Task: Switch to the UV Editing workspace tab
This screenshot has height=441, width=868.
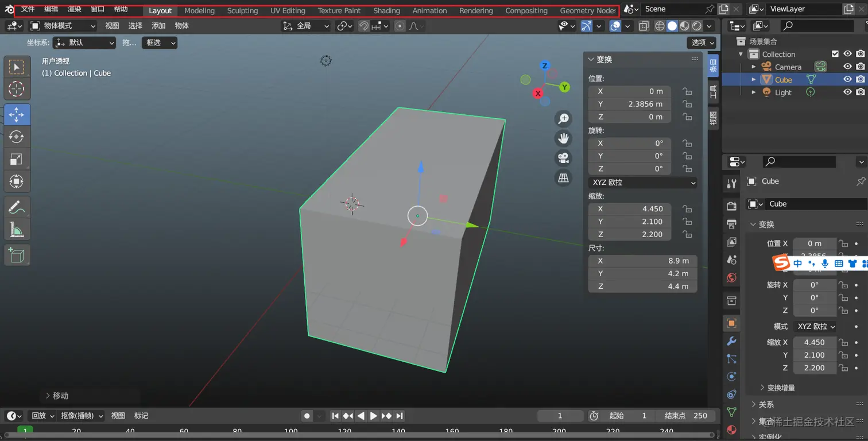Action: click(x=288, y=10)
